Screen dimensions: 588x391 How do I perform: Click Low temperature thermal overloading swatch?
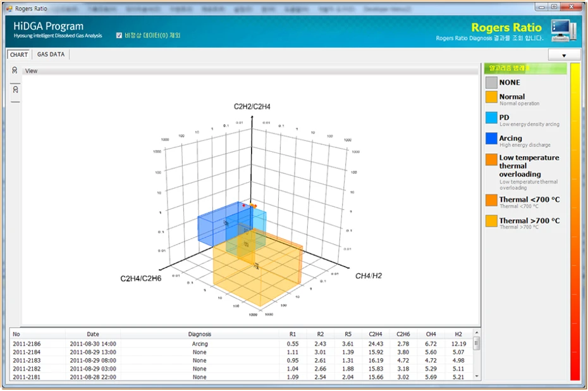tap(491, 159)
